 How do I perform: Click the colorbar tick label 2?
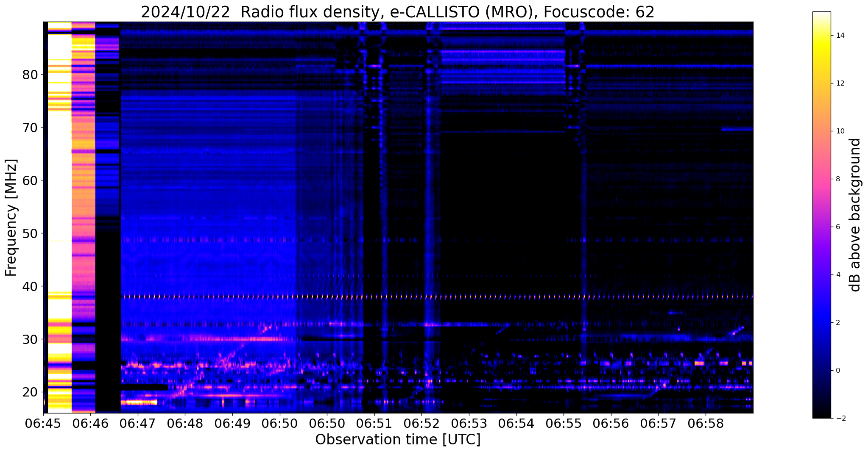837,323
